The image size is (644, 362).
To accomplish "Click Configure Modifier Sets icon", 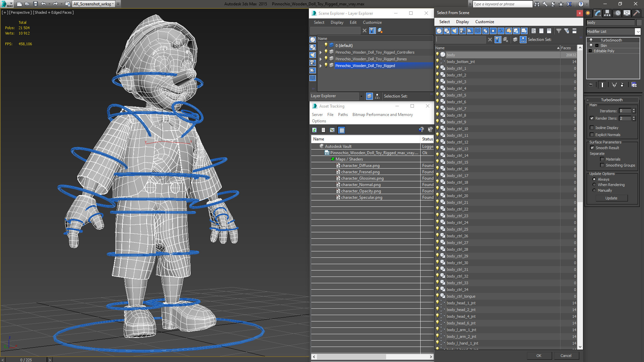I will pos(634,85).
